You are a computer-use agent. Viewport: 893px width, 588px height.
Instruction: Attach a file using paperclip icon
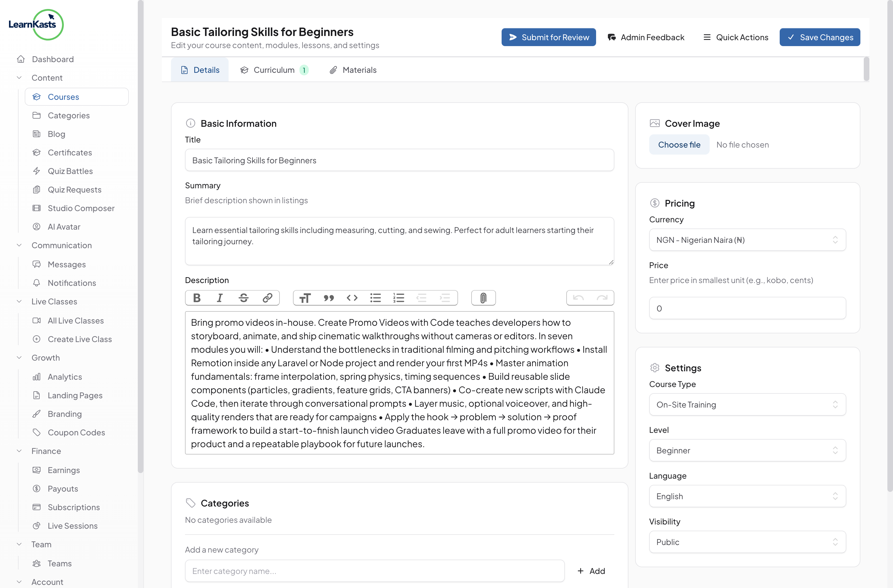pos(483,298)
